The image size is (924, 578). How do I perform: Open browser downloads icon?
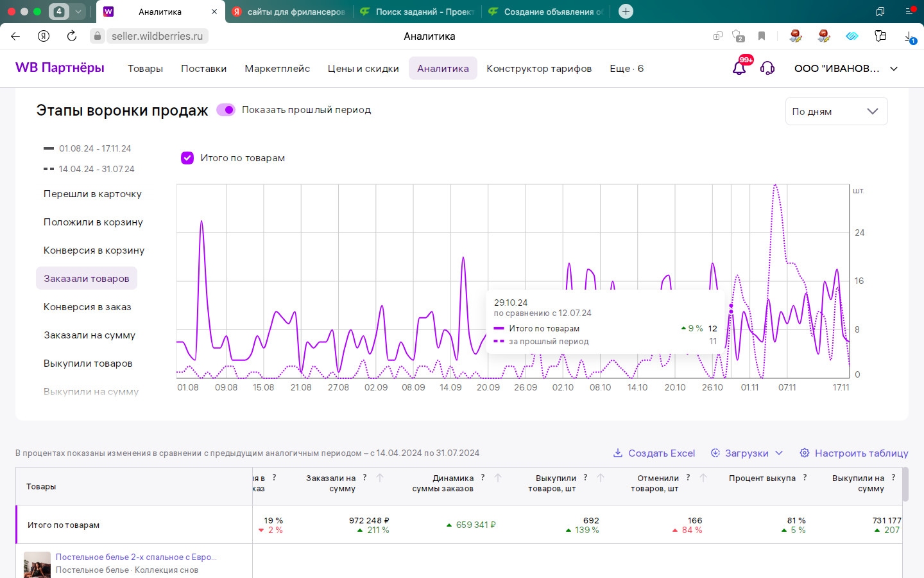[x=910, y=37]
